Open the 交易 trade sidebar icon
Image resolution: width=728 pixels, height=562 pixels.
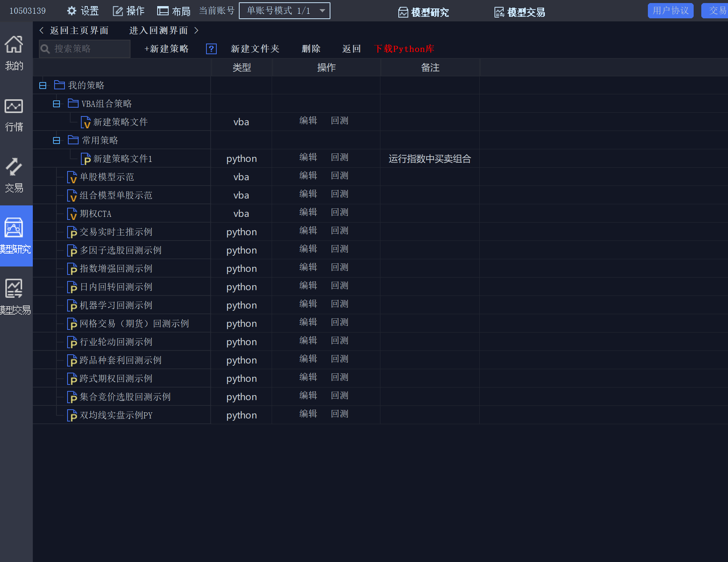pyautogui.click(x=14, y=167)
